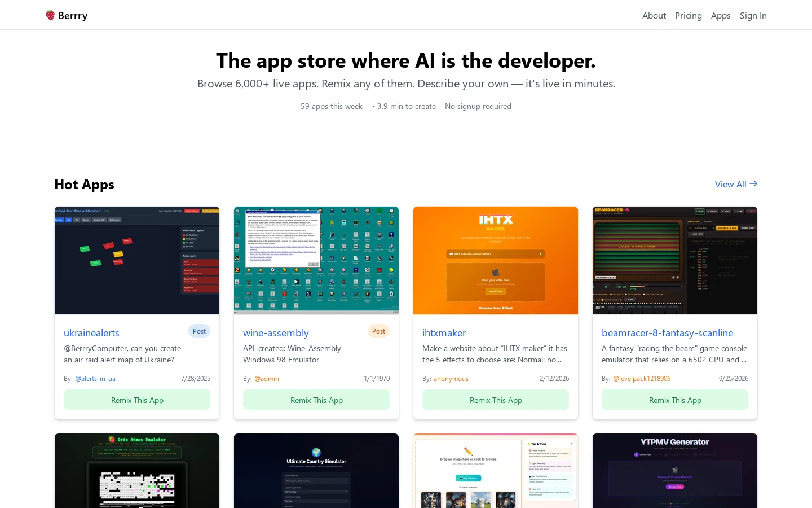Click the '59 apps this week' stat

(332, 106)
